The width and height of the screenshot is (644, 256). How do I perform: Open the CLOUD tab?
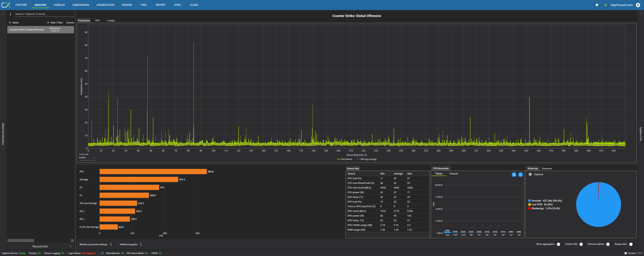pyautogui.click(x=194, y=5)
